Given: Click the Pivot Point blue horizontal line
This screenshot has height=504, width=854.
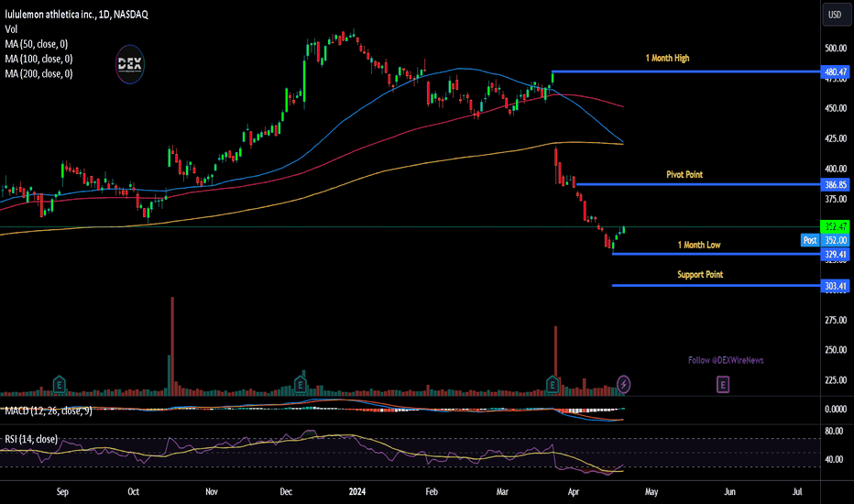Looking at the screenshot, I should 698,184.
